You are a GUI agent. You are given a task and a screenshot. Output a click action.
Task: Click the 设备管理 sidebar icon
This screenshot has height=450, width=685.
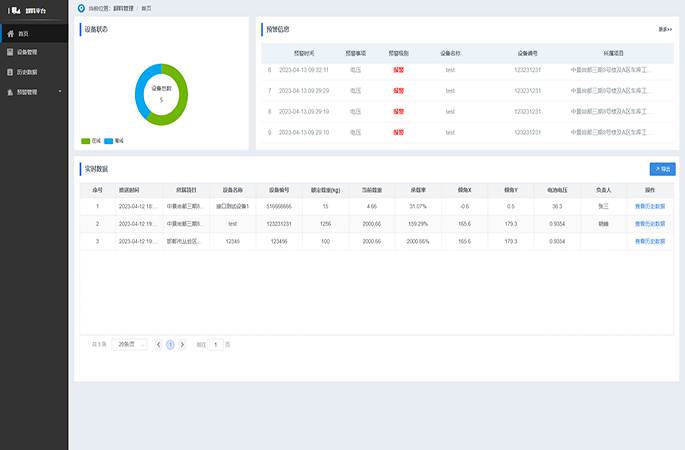click(10, 53)
